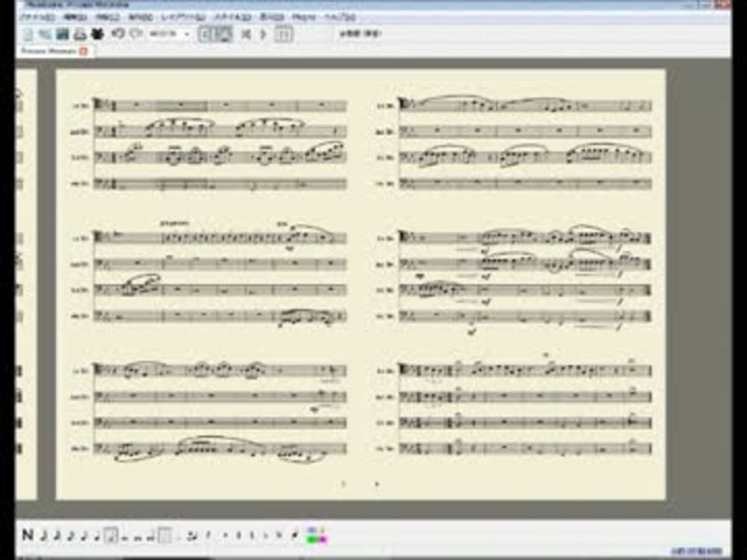The width and height of the screenshot is (747, 560).
Task: Apply the double flat accidental
Action: click(279, 536)
